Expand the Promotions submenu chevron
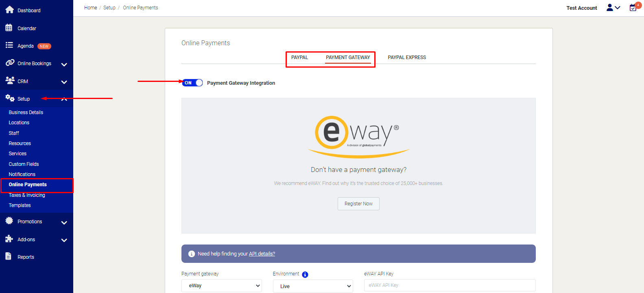The width and height of the screenshot is (644, 293). pos(64,223)
